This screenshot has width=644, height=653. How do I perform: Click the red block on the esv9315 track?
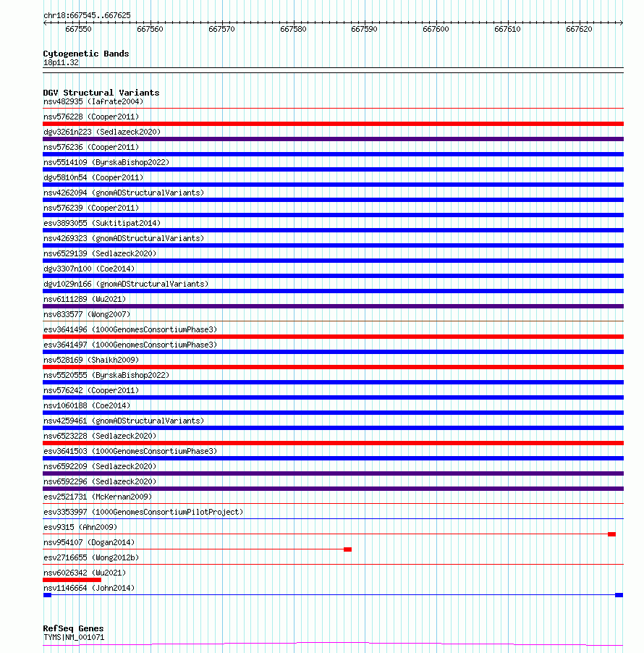(x=611, y=534)
